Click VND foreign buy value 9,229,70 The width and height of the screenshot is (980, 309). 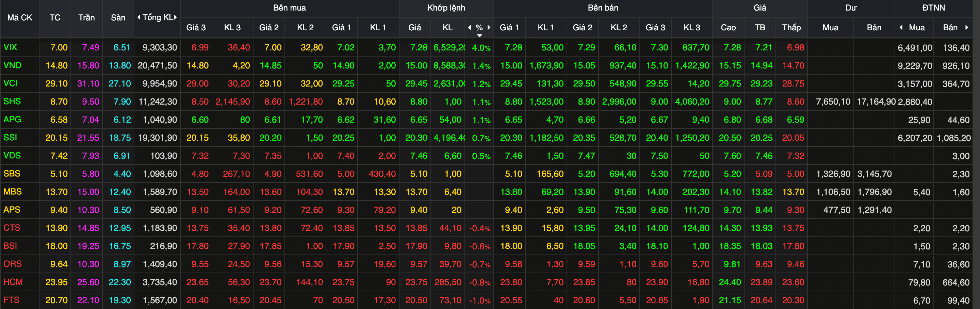pos(915,65)
